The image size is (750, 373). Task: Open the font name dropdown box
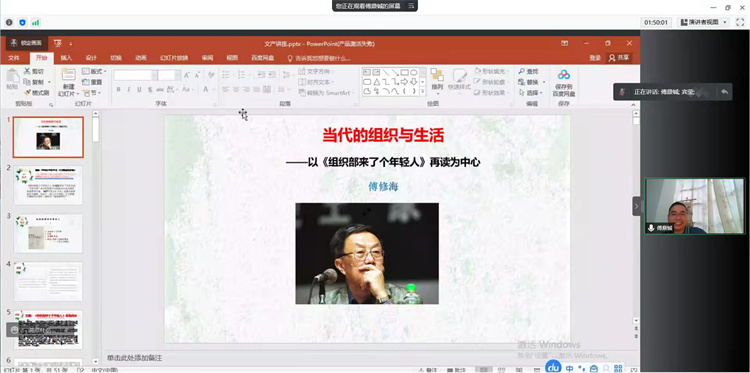click(x=135, y=75)
